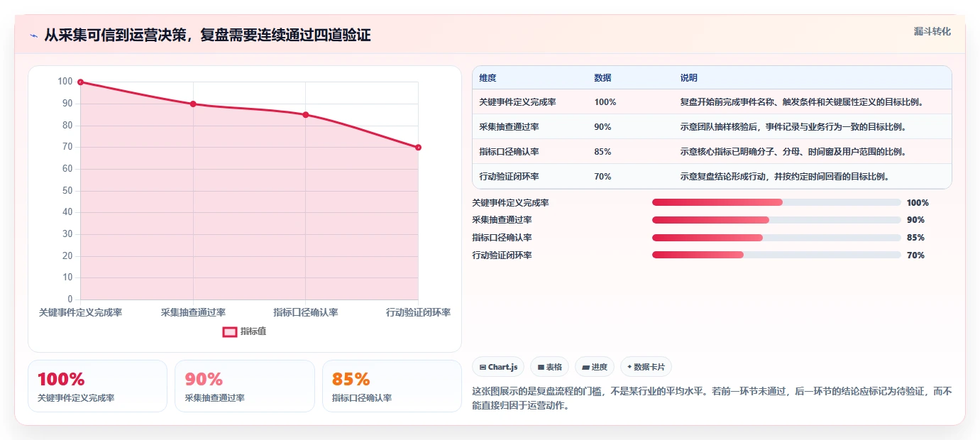980x440 pixels.
Task: Click the 100% value right of the progress bar
Action: (918, 203)
